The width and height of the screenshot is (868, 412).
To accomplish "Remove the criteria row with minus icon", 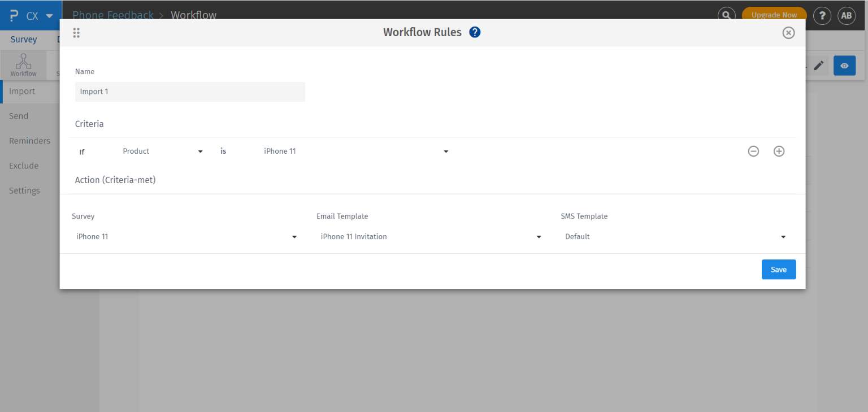I will 753,151.
